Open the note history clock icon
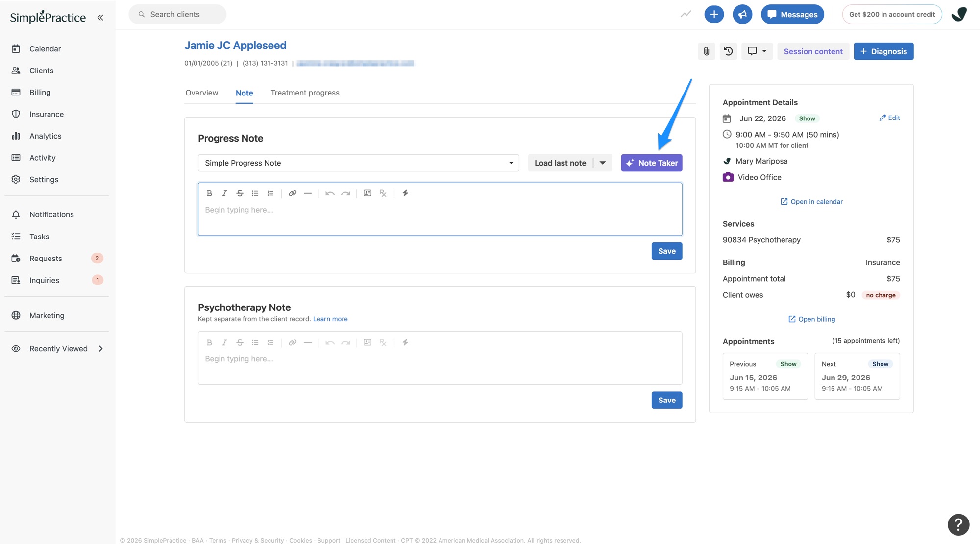The height and width of the screenshot is (544, 980). 728,51
